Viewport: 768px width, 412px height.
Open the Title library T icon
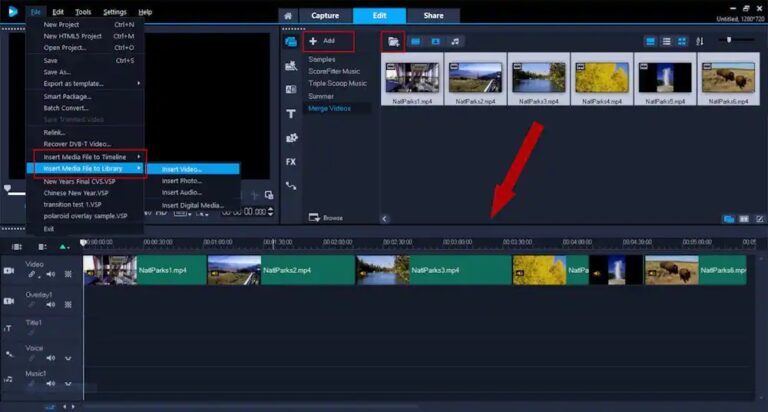click(291, 114)
